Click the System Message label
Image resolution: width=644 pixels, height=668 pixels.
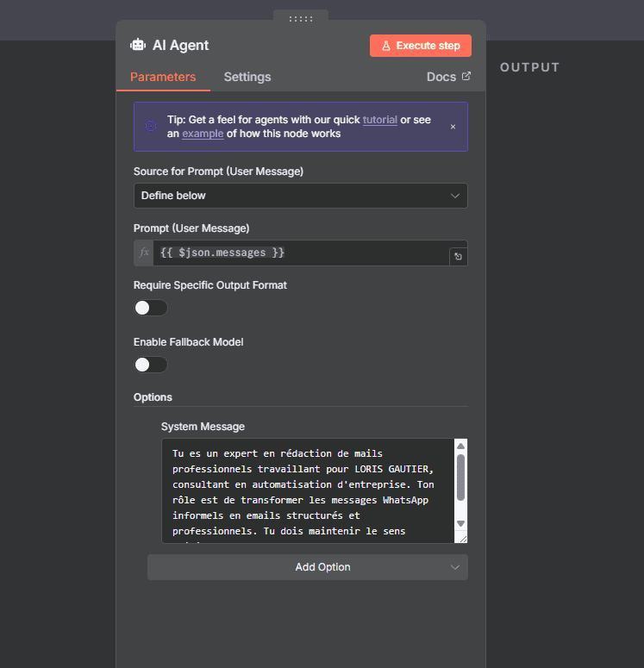pyautogui.click(x=203, y=427)
